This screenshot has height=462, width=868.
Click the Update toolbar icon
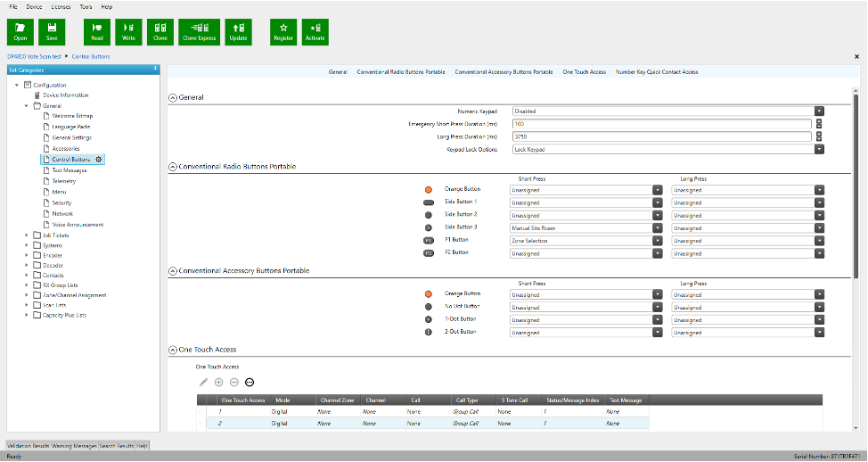coord(238,31)
